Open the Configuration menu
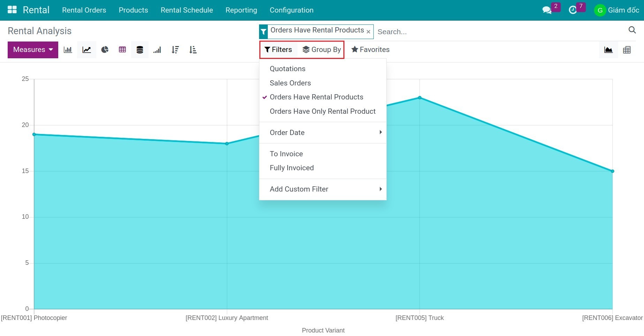Image resolution: width=644 pixels, height=336 pixels. pyautogui.click(x=291, y=10)
